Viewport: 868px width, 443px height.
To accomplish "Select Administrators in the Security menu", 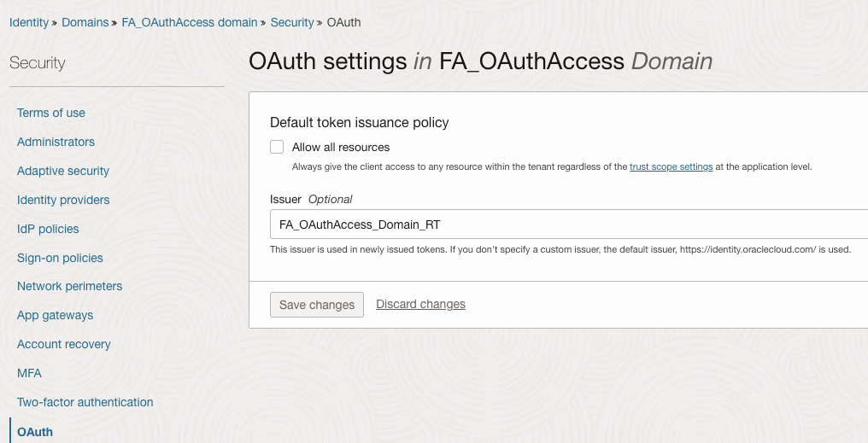I will 56,142.
